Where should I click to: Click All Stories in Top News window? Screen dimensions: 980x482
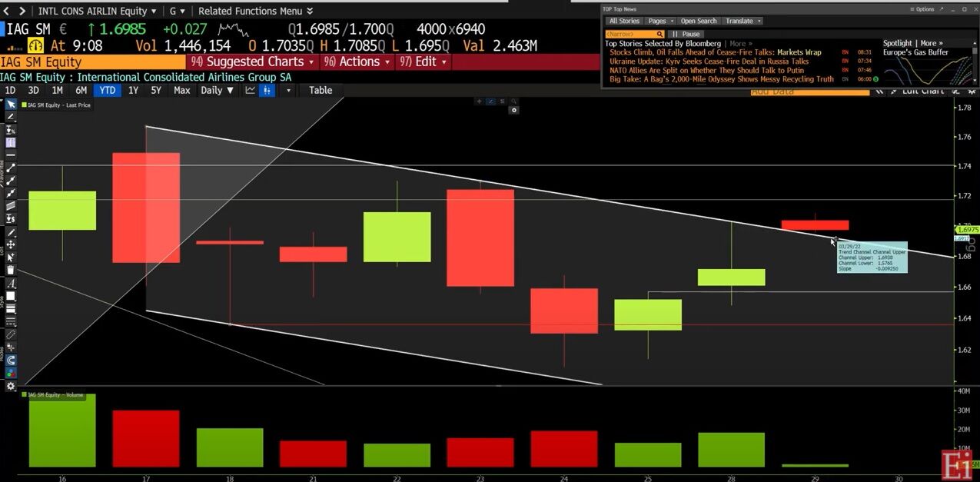[x=624, y=21]
